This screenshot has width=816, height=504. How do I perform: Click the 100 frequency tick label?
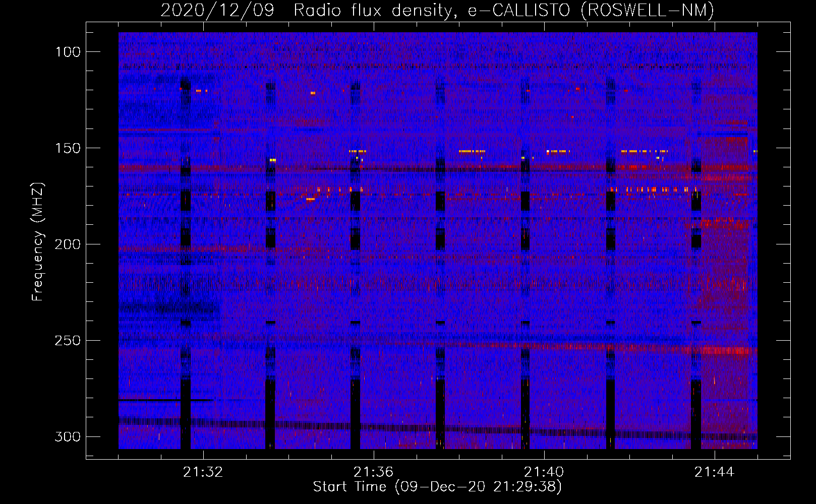coord(68,52)
